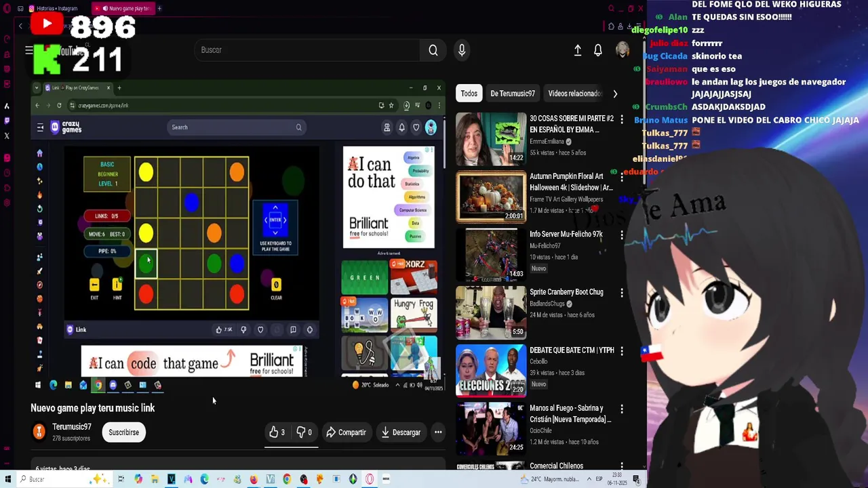Open Google Chrome from the taskbar

[287, 479]
